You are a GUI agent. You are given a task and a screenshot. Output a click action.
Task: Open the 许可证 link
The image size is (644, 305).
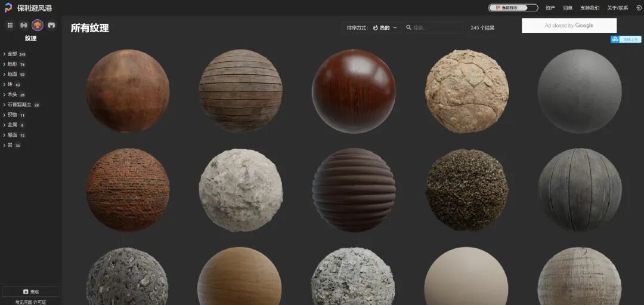[41, 303]
